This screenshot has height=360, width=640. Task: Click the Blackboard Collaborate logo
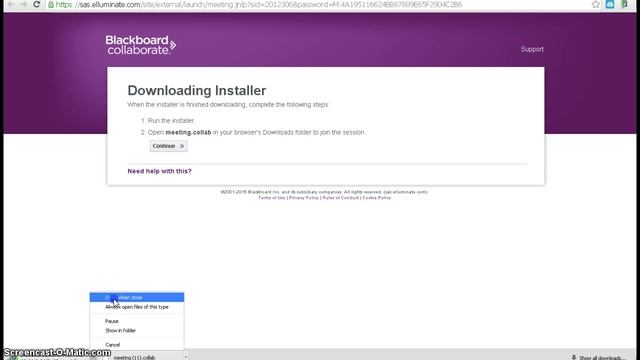pos(140,45)
